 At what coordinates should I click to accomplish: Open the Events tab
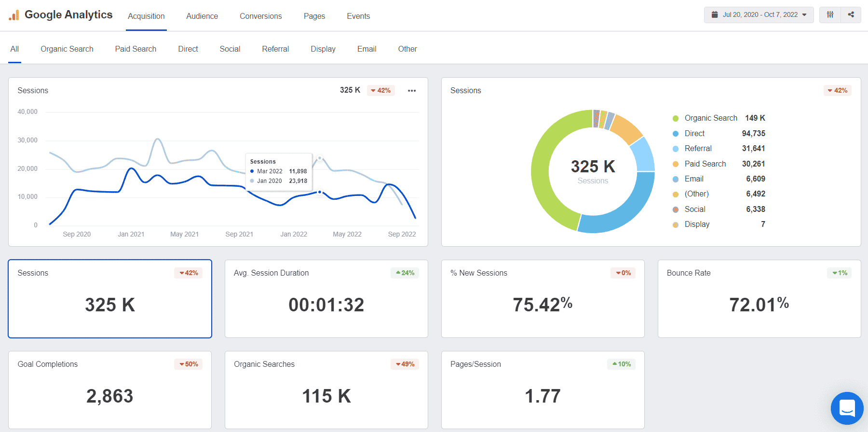[358, 16]
